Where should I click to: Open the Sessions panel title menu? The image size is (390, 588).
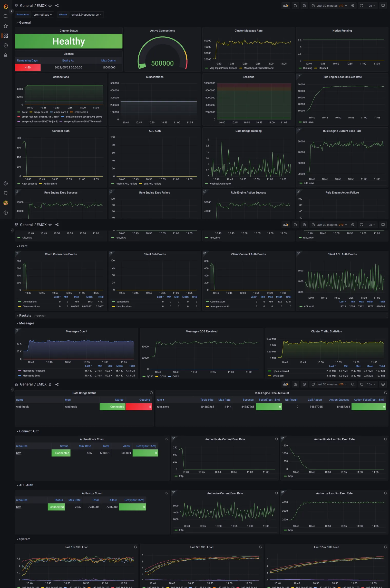tap(248, 77)
